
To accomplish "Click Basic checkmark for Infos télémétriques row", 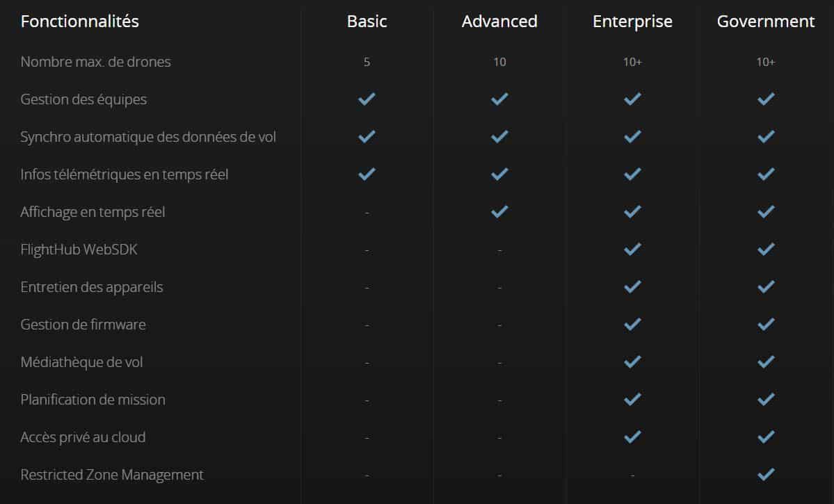I will click(367, 174).
